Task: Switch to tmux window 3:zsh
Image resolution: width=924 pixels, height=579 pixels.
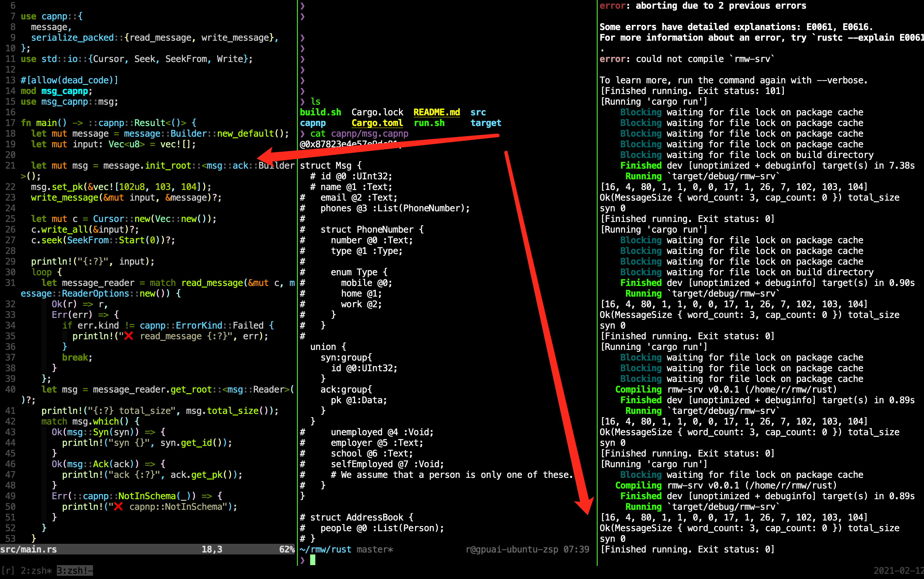Action: coord(69,570)
